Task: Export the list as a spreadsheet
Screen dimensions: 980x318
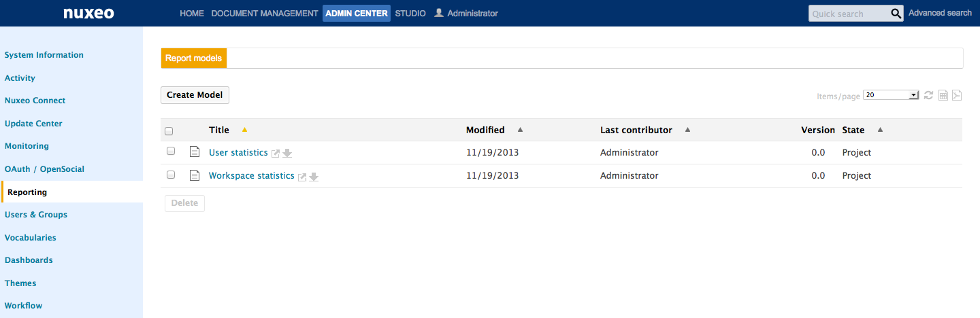Action: (943, 96)
